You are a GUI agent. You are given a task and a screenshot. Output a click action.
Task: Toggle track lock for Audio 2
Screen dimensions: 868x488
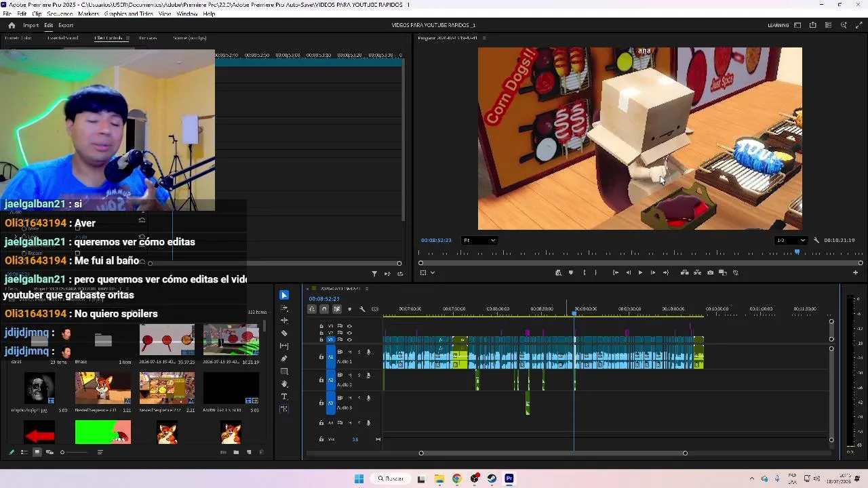click(321, 380)
